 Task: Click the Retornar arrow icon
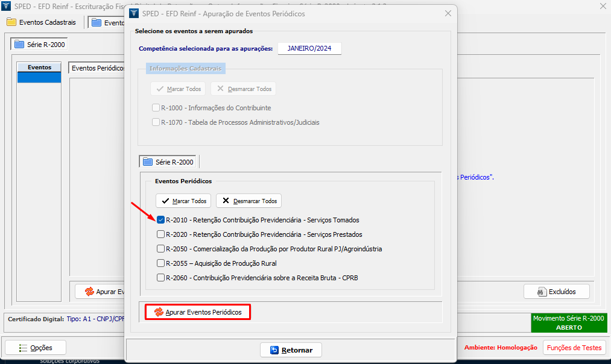[x=274, y=350]
